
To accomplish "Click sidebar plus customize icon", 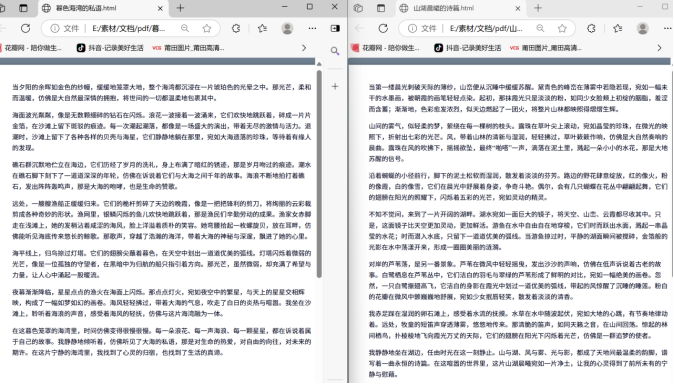I will (335, 86).
